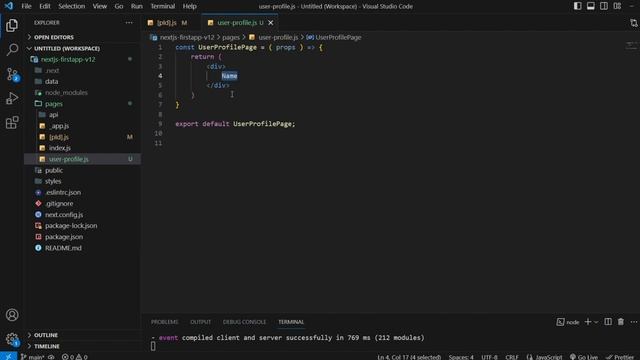Expand the Outline section
Screen dimensions: 640x360
tap(83, 335)
